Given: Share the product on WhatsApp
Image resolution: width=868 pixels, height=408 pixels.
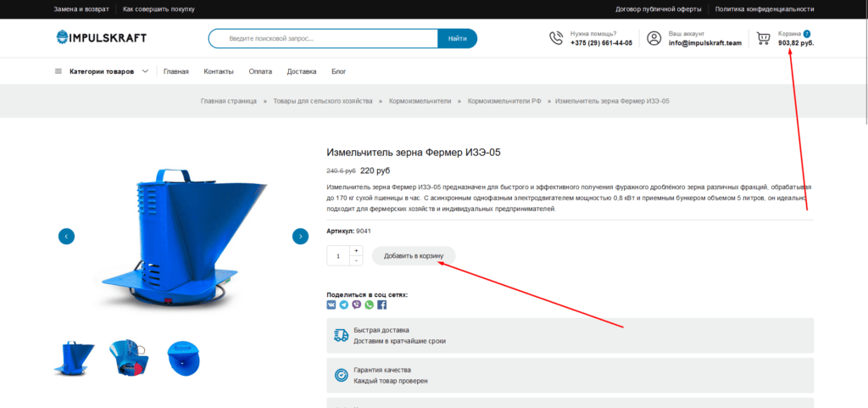Looking at the screenshot, I should pyautogui.click(x=370, y=305).
